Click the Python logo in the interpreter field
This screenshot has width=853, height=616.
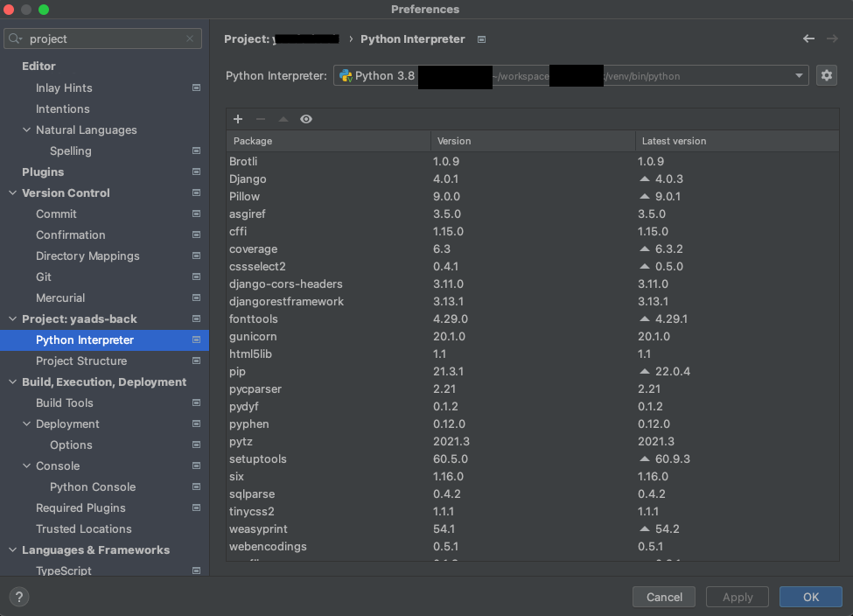point(346,75)
